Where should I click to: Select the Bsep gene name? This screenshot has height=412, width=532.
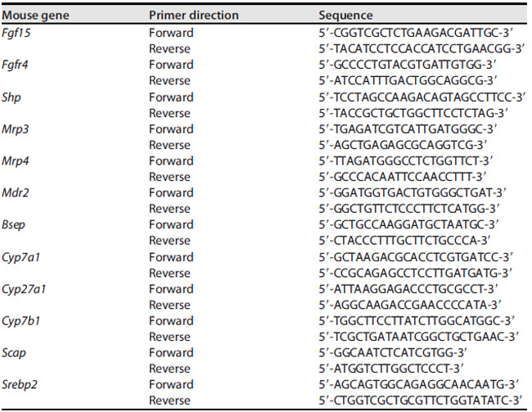click(13, 225)
